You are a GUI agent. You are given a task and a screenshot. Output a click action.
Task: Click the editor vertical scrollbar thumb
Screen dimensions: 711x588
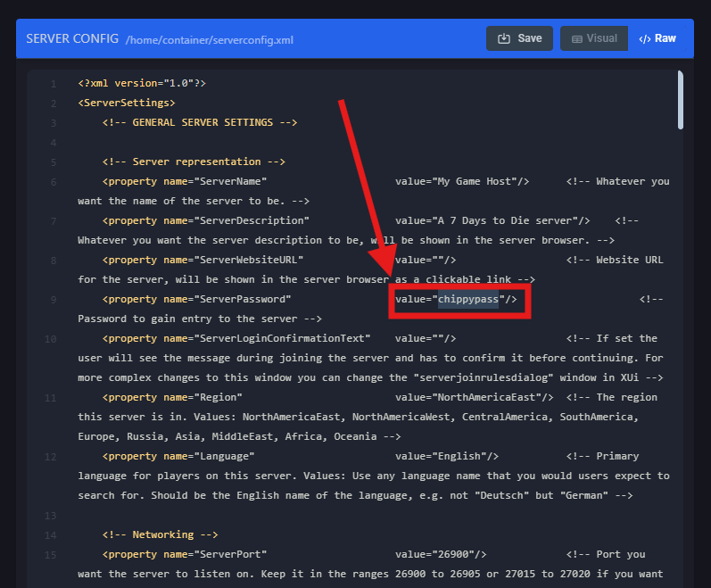coord(680,100)
